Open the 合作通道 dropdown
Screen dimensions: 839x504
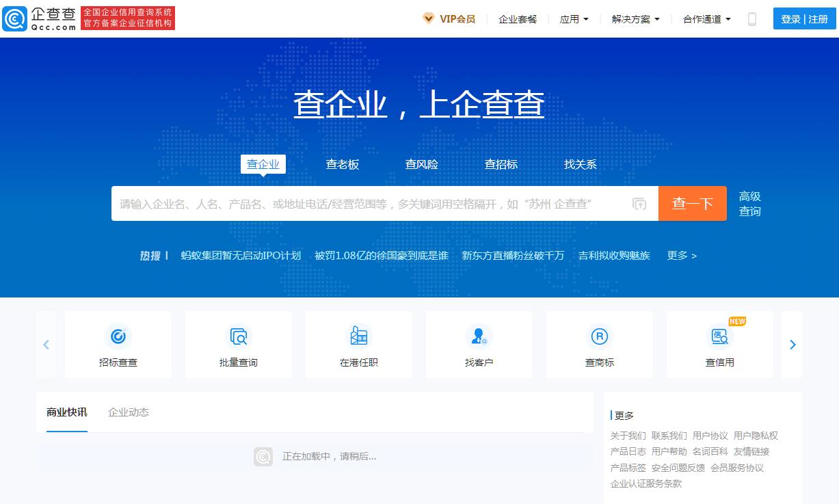click(x=705, y=19)
